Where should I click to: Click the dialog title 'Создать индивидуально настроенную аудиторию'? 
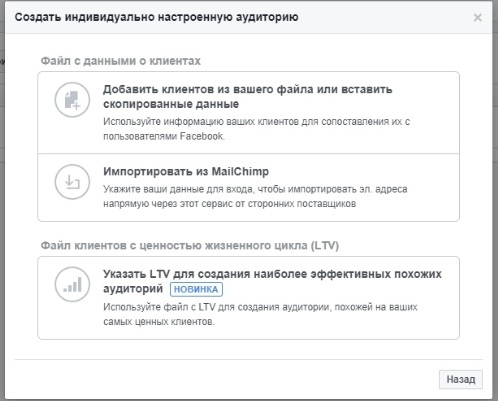(x=156, y=17)
